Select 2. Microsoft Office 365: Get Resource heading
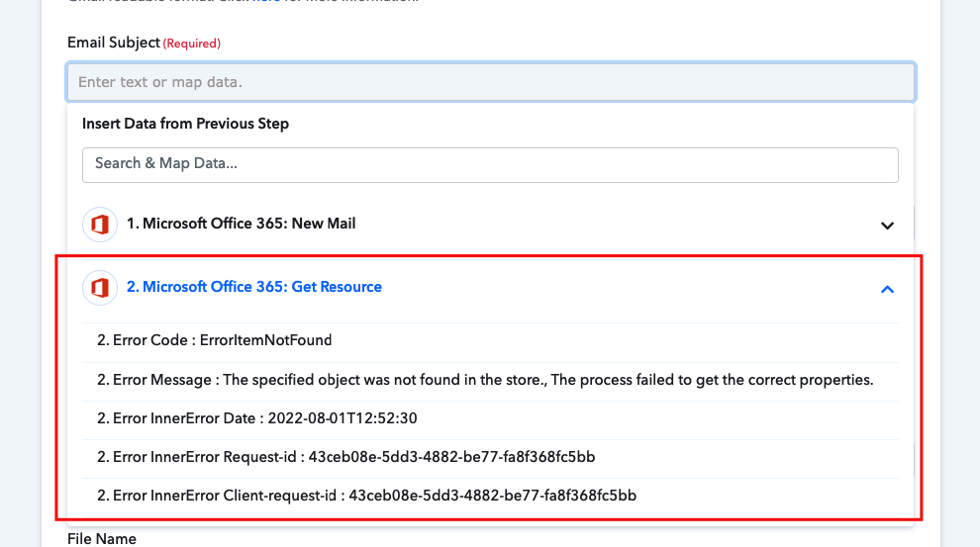This screenshot has height=547, width=980. click(x=254, y=287)
